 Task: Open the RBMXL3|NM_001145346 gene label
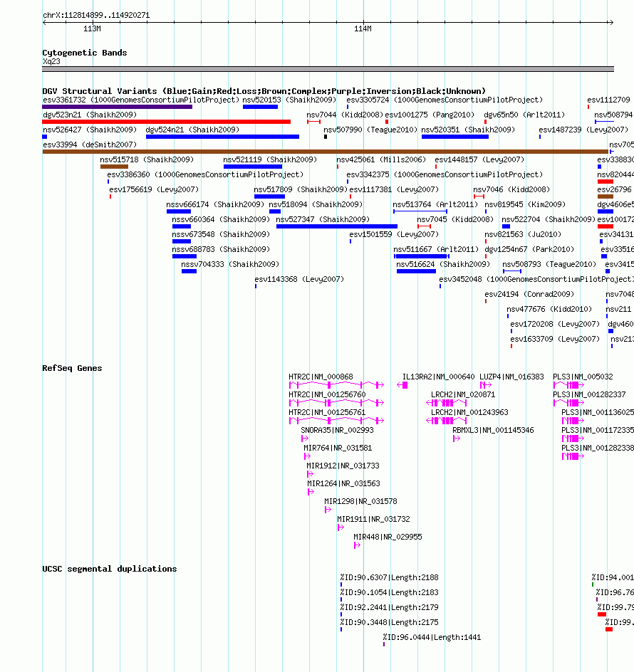click(x=493, y=430)
